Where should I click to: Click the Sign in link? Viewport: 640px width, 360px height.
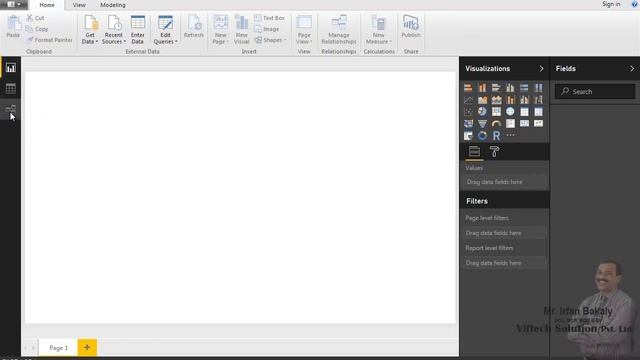tap(611, 4)
